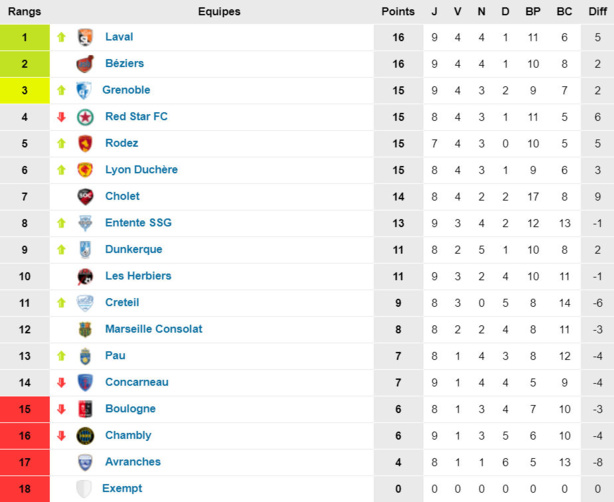614x502 pixels.
Task: Click the Cholet team logo
Action: [x=85, y=196]
